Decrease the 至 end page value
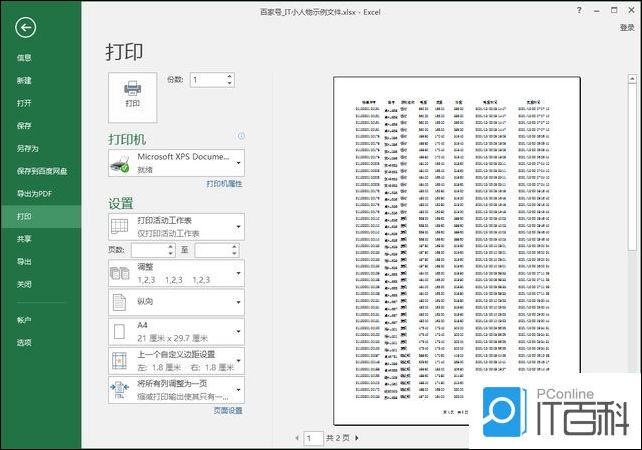 [x=235, y=254]
